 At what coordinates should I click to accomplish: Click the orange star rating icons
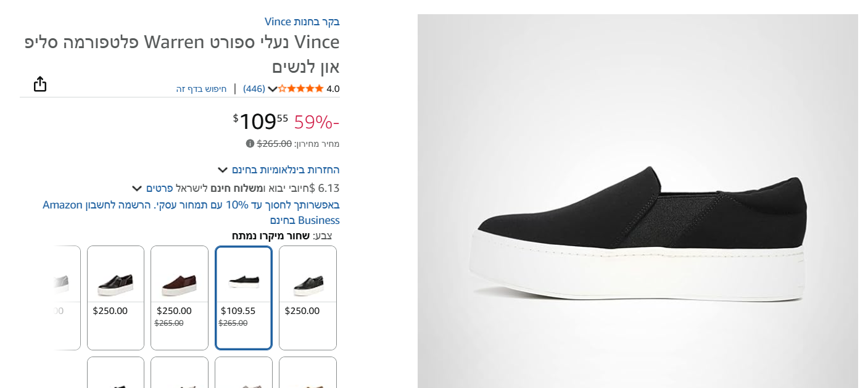coord(301,89)
